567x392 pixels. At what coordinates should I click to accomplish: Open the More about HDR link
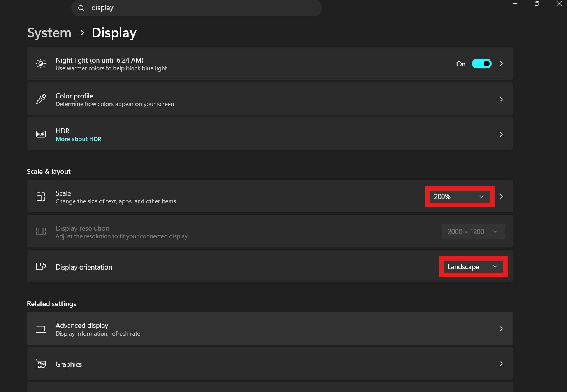click(x=78, y=139)
